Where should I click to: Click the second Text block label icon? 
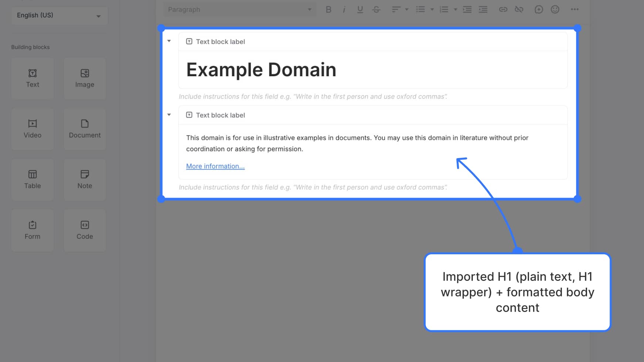click(189, 115)
